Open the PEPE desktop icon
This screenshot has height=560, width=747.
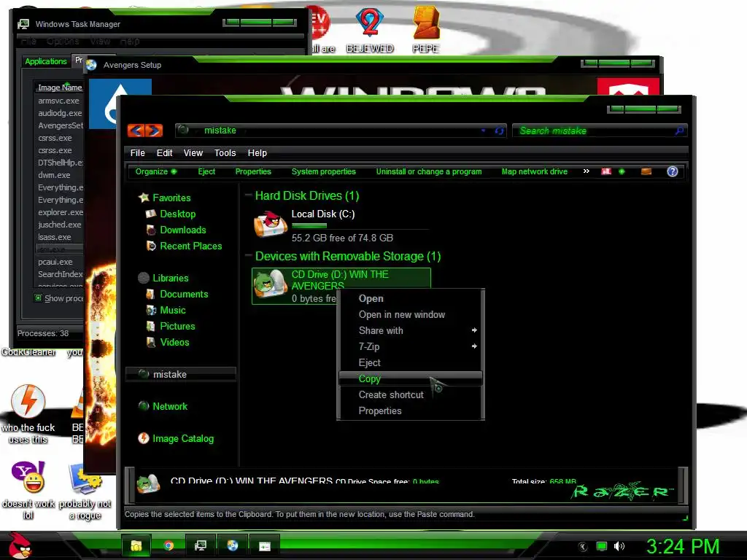click(425, 29)
